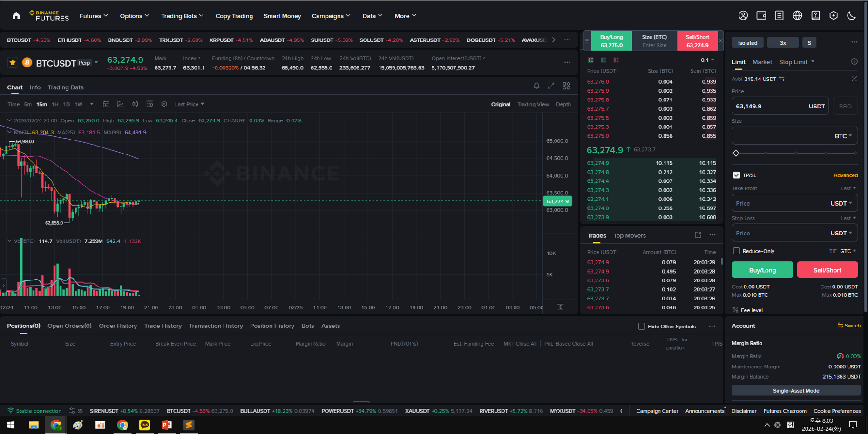Image resolution: width=868 pixels, height=434 pixels.
Task: Check Hide Other Symbols
Action: (x=642, y=327)
